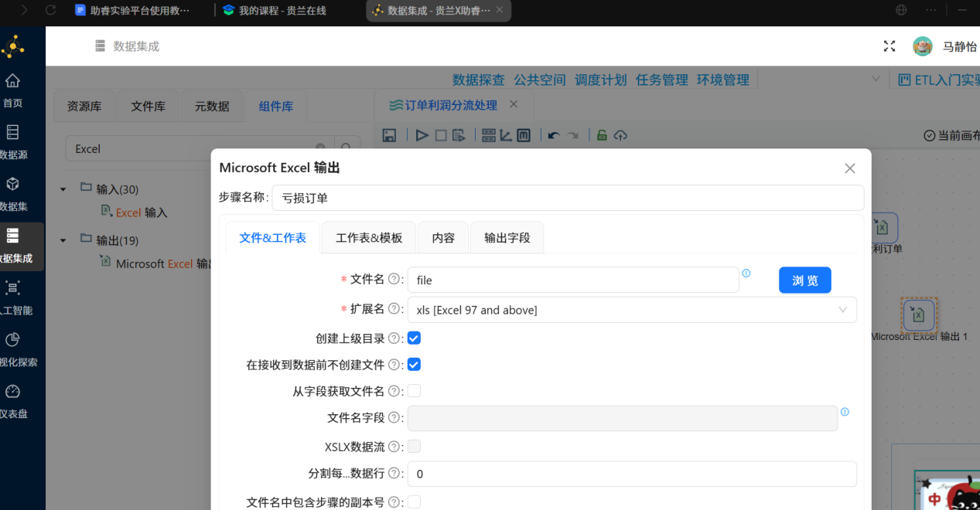Open the 资源库 tab

[x=84, y=107]
